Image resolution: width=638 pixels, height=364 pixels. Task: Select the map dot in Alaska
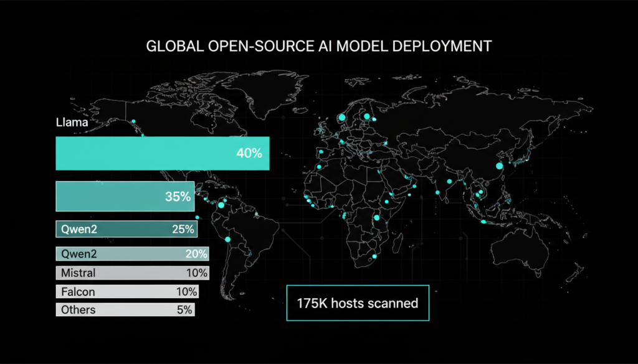pos(132,121)
